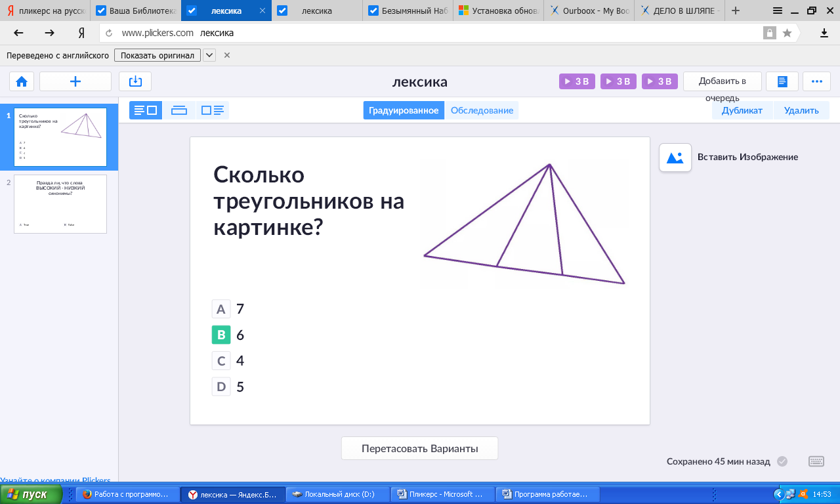Switch to Безымянный Набор tab

[x=408, y=11]
